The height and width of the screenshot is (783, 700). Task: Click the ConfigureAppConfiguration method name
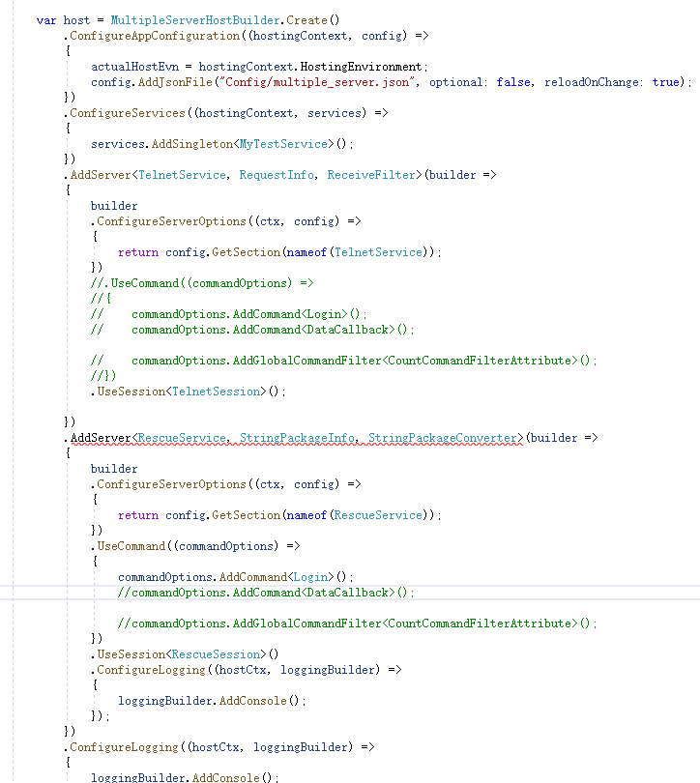pyautogui.click(x=155, y=36)
